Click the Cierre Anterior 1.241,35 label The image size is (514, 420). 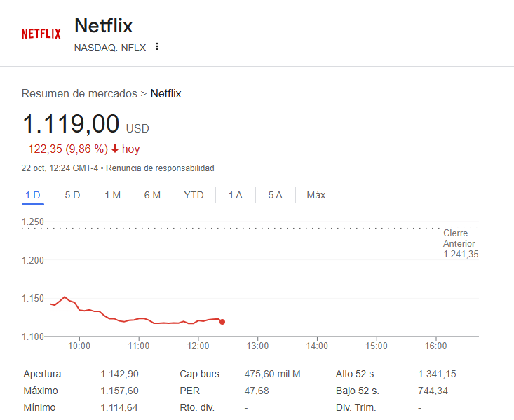pos(460,244)
